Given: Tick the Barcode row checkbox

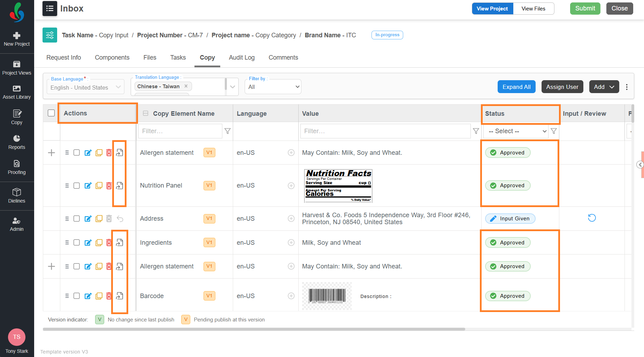Looking at the screenshot, I should click(77, 296).
